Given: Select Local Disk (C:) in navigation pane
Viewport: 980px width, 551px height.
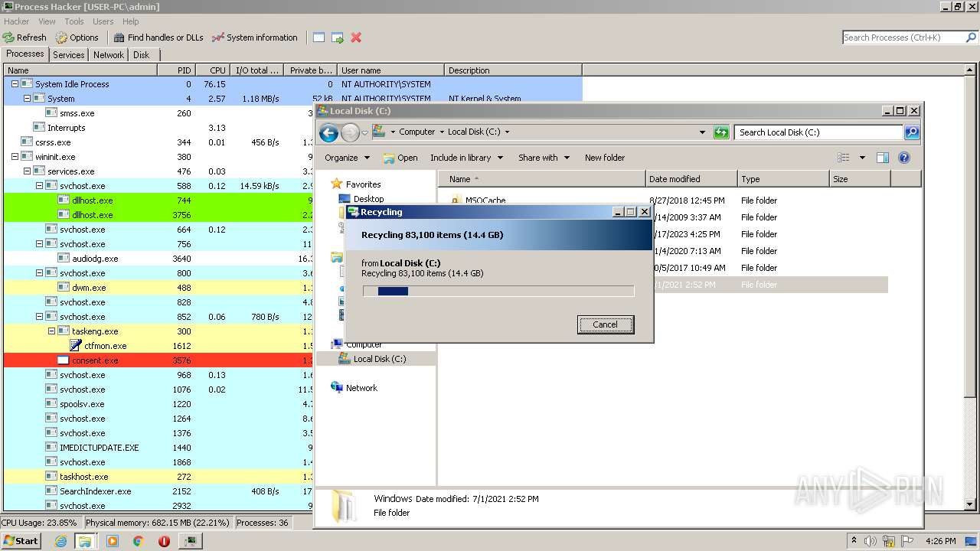Looking at the screenshot, I should 380,359.
